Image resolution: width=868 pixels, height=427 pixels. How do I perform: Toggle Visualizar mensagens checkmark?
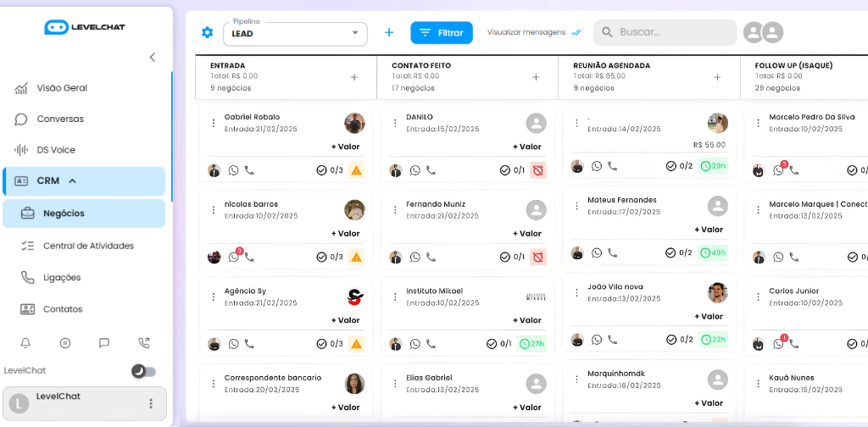(576, 33)
